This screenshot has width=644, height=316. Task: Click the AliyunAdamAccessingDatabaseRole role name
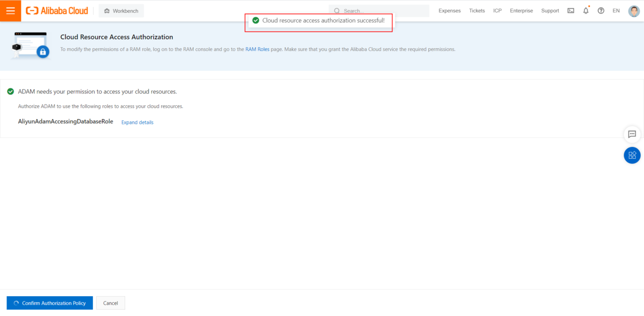pos(65,122)
